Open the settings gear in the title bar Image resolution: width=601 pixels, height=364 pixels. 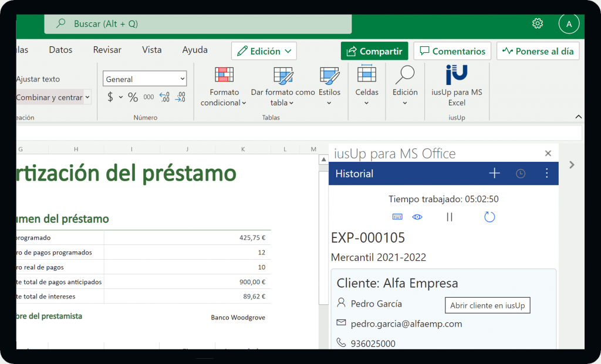538,23
